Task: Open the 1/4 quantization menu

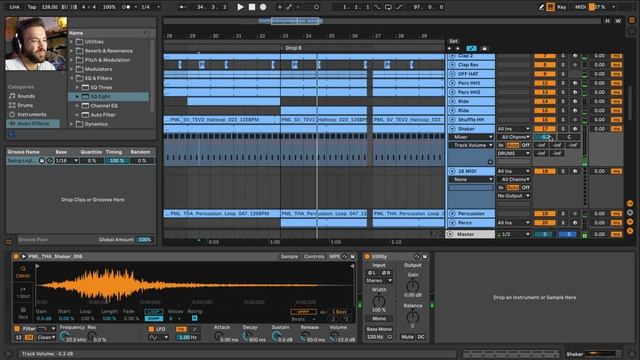Action: [x=150, y=7]
